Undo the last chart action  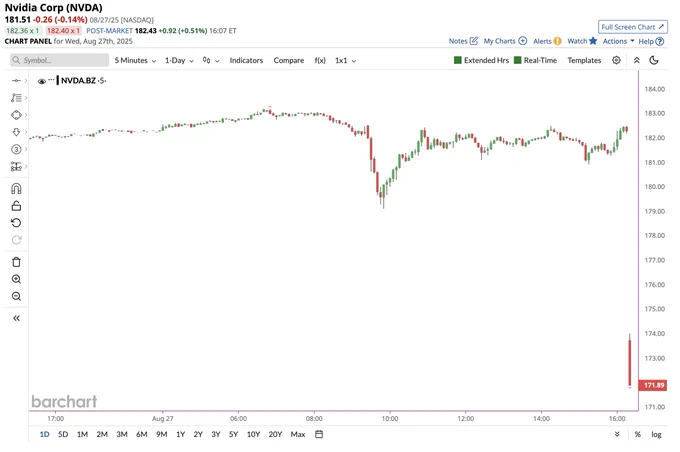tap(16, 223)
